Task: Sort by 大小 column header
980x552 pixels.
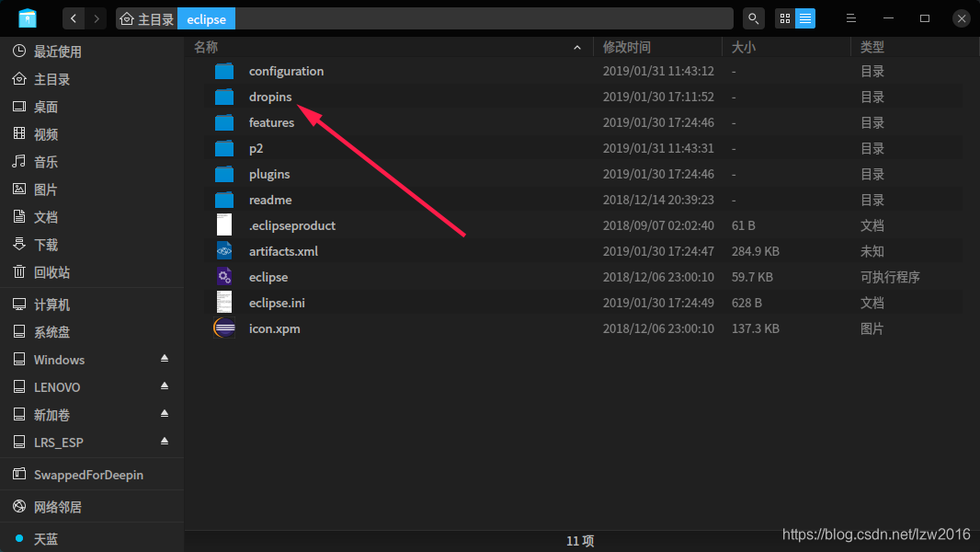Action: (744, 47)
